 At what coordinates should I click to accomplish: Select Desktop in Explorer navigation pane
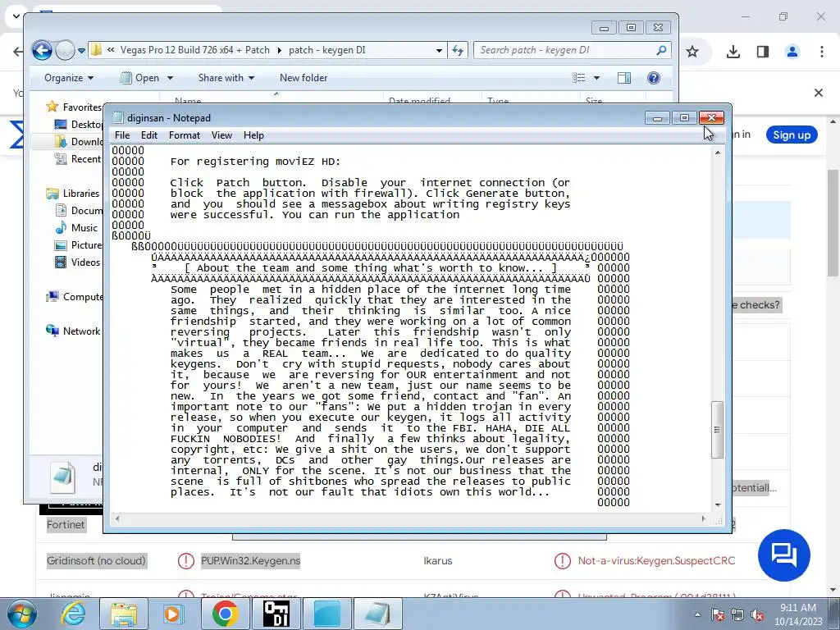[x=78, y=125]
